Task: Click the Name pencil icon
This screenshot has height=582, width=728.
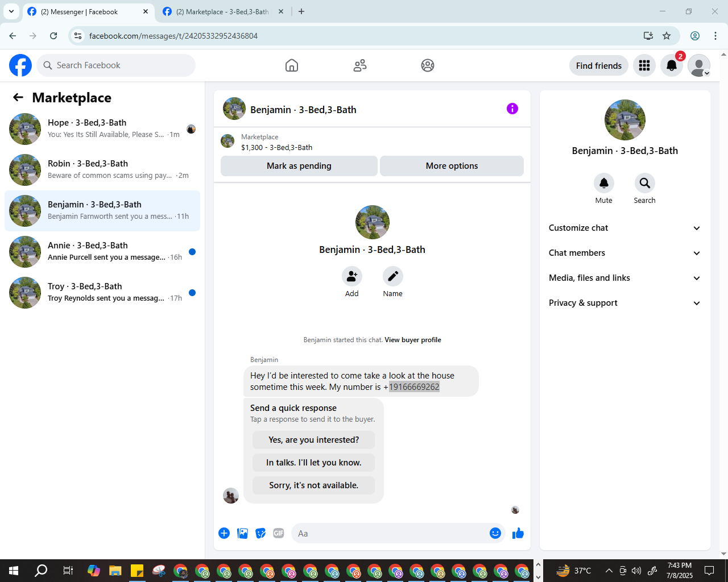Action: 393,276
